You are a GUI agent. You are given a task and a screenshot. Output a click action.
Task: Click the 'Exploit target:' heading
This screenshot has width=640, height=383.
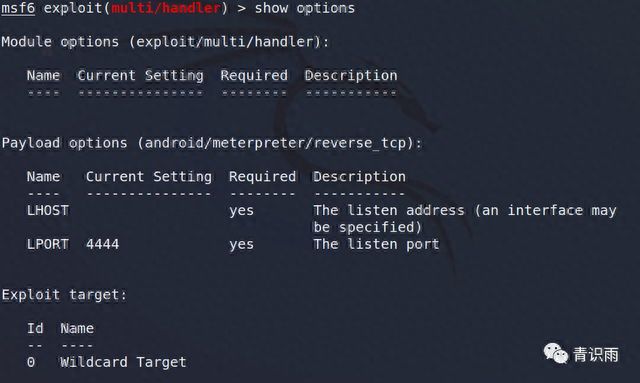(64, 295)
